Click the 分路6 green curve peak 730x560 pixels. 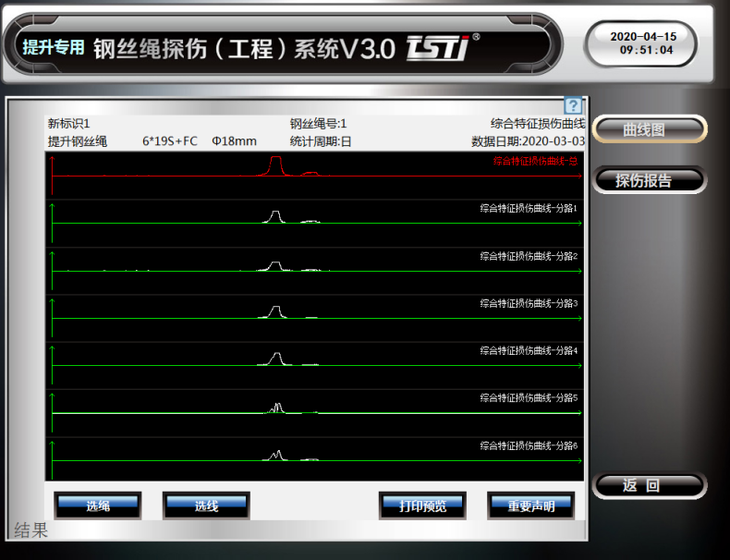pyautogui.click(x=276, y=454)
